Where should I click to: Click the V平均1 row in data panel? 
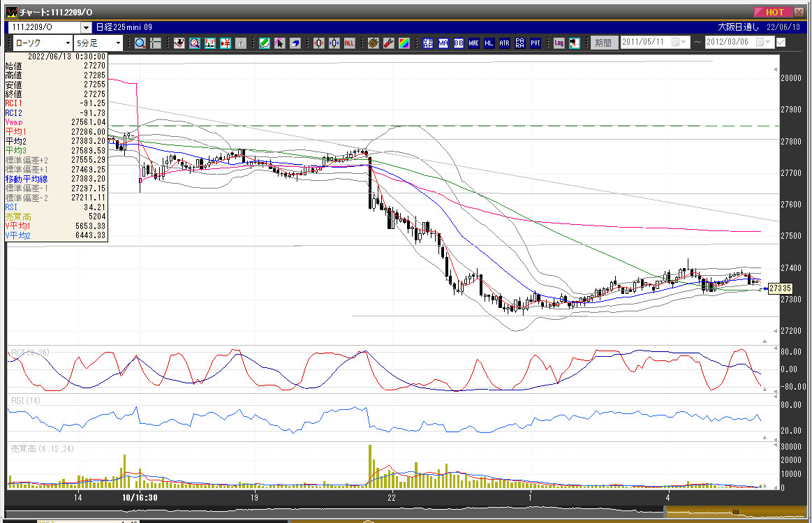coord(55,226)
